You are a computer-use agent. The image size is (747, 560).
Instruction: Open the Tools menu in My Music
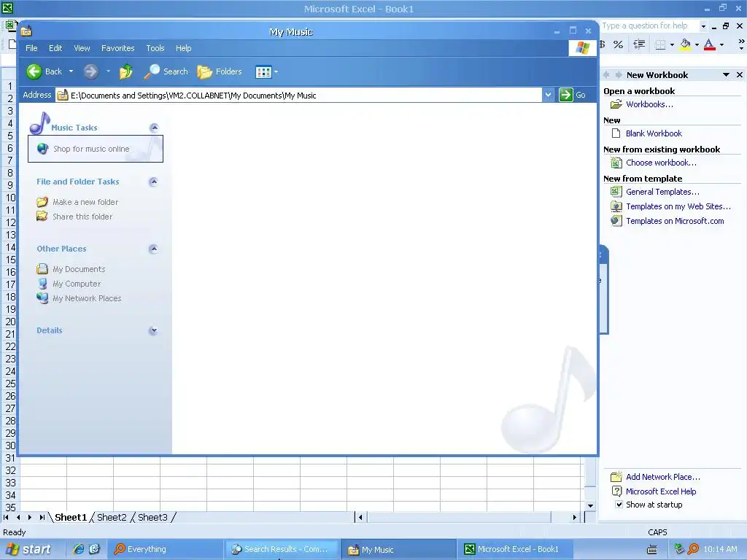155,48
